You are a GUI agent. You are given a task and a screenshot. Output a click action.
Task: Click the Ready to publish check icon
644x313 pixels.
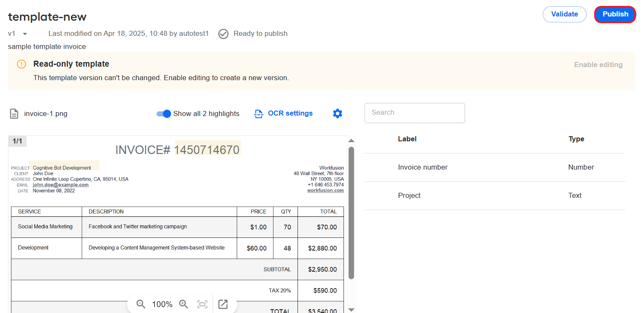click(x=223, y=34)
